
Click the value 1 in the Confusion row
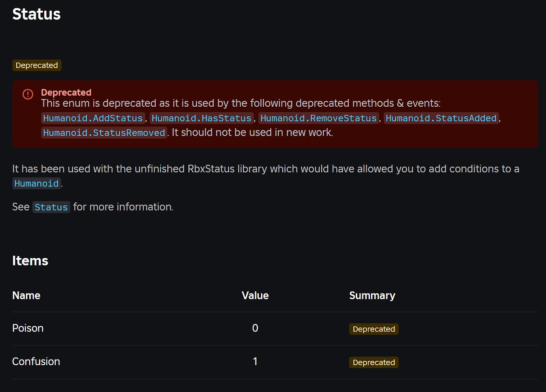click(255, 362)
